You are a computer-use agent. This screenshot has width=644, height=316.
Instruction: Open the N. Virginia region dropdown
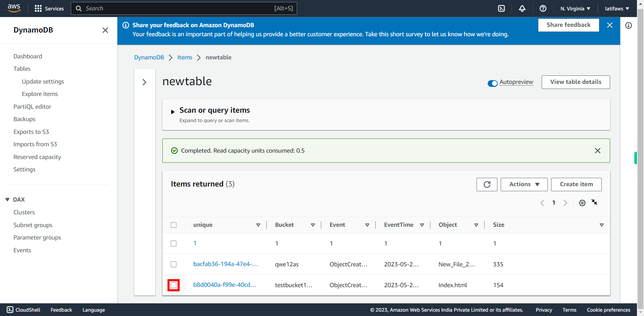[x=575, y=9]
